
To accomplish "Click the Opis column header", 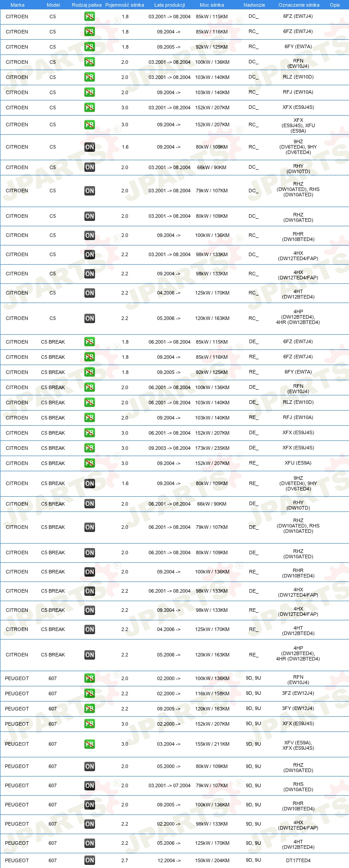I will coord(335,5).
